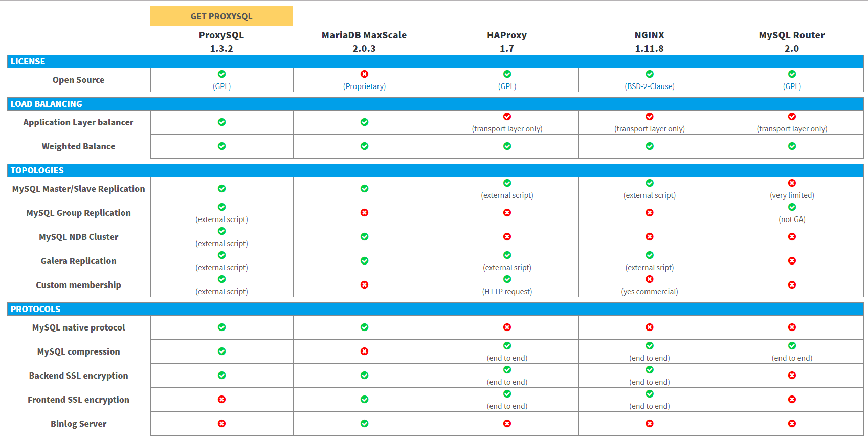
Task: Click the HAProxy column heading
Action: click(x=507, y=35)
